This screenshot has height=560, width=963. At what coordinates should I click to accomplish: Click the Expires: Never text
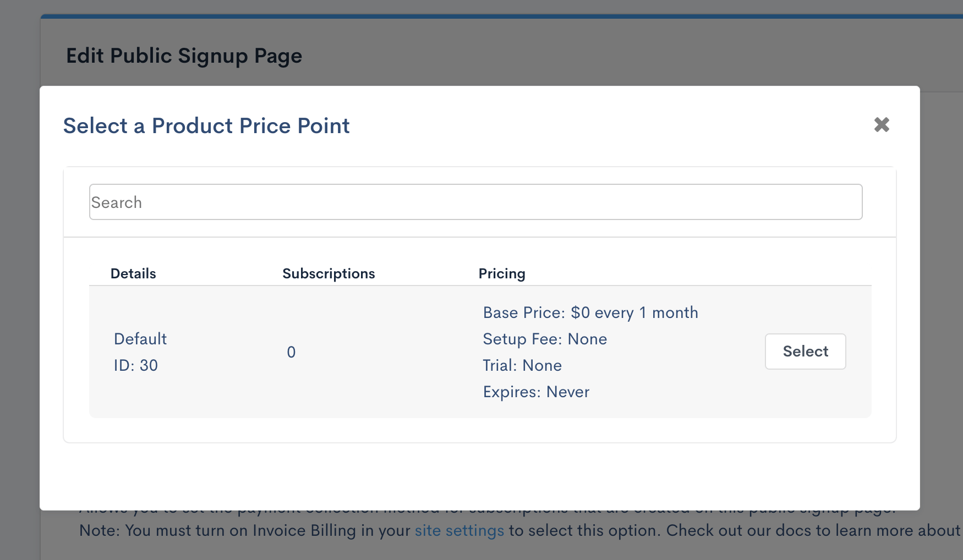coord(536,392)
